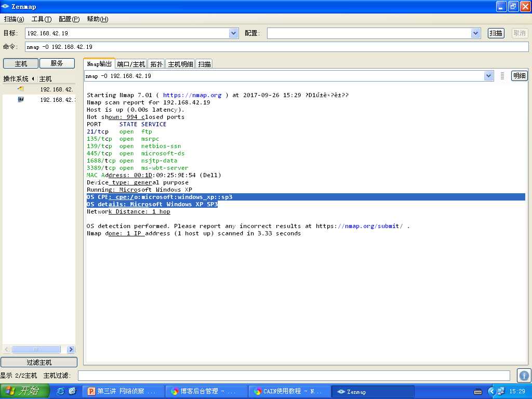Image resolution: width=532 pixels, height=399 pixels.
Task: Click the keyboard language bar tray icon
Action: point(478,392)
